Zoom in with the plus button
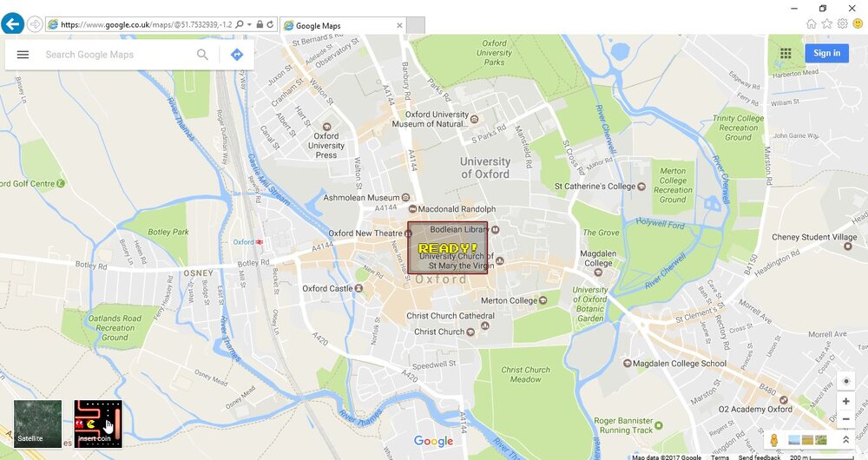This screenshot has height=460, width=868. pos(845,401)
